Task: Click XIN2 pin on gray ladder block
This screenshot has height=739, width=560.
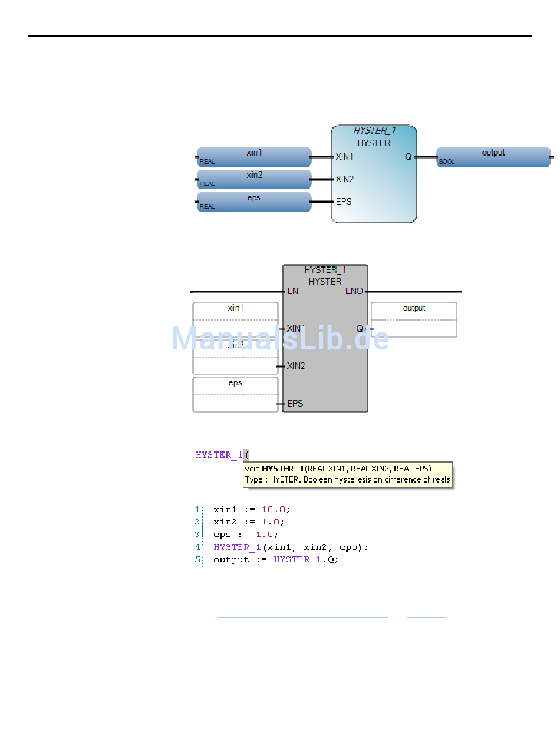Action: [296, 366]
